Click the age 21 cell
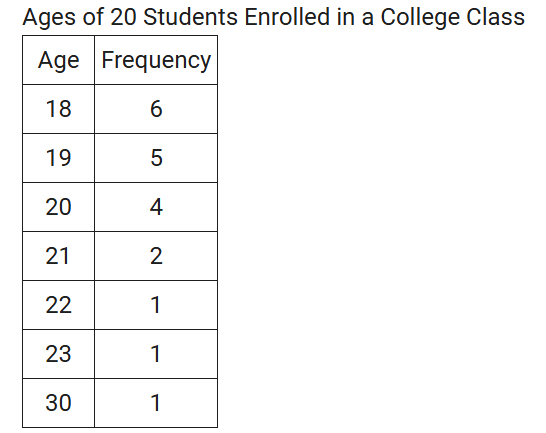The width and height of the screenshot is (546, 433). tap(58, 256)
